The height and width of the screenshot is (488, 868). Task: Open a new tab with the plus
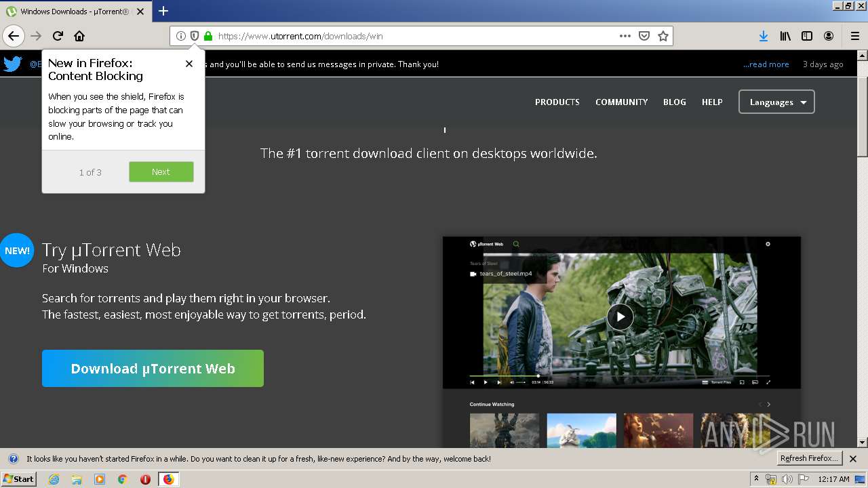pos(163,11)
